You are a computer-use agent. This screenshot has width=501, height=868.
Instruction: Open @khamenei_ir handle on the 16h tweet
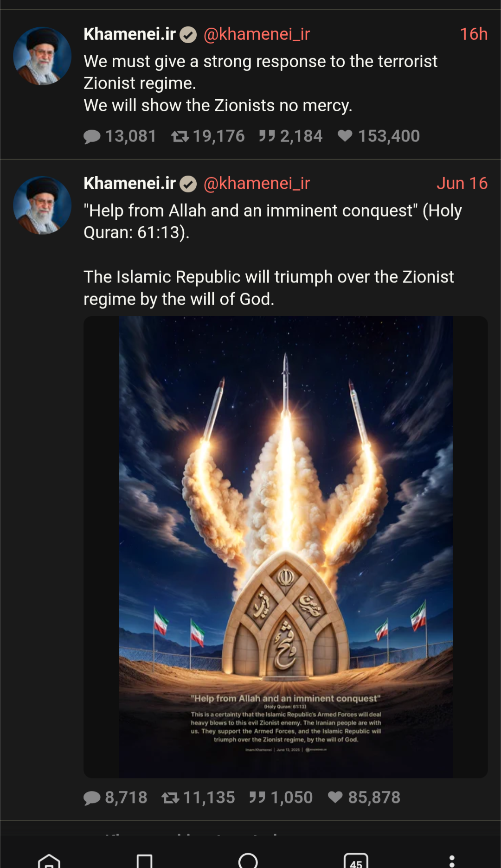coord(257,34)
